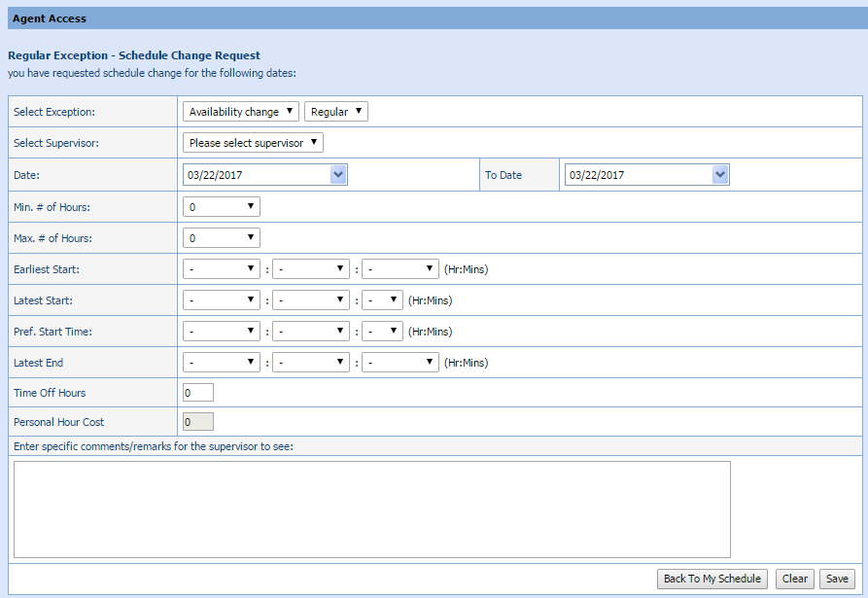Select the Earliest Start hour dropdown

pyautogui.click(x=222, y=268)
